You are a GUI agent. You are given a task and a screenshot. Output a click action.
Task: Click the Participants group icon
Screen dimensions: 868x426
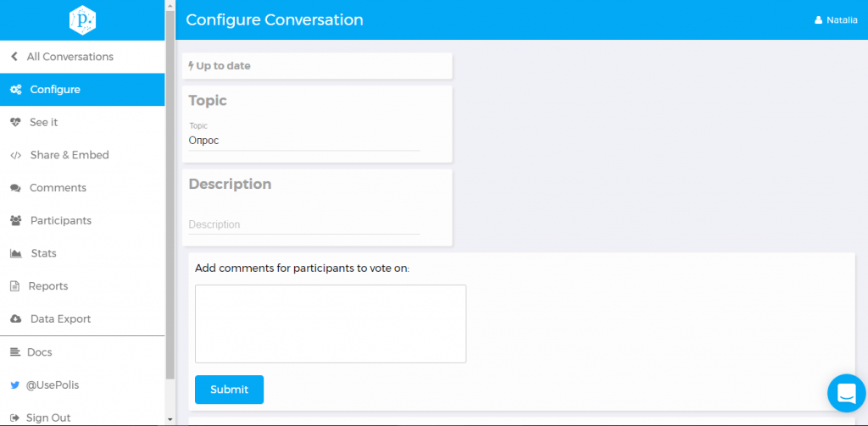pyautogui.click(x=15, y=221)
